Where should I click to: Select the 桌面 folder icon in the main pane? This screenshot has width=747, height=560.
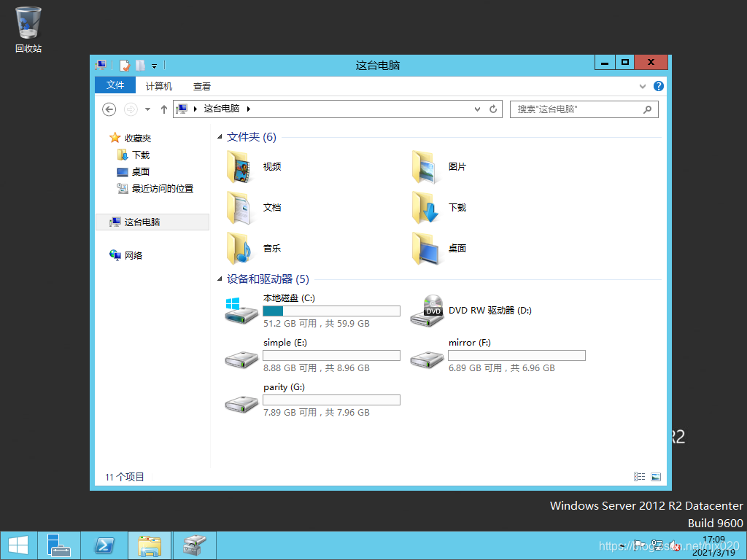point(425,248)
